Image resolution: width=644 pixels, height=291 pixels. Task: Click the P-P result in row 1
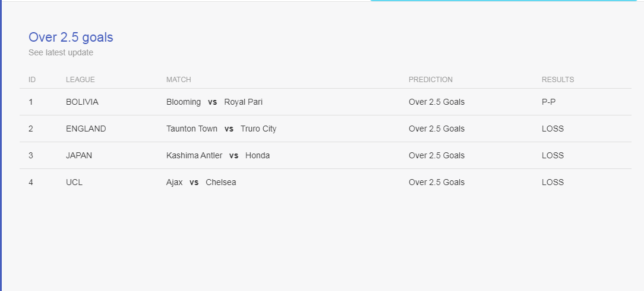coord(549,102)
